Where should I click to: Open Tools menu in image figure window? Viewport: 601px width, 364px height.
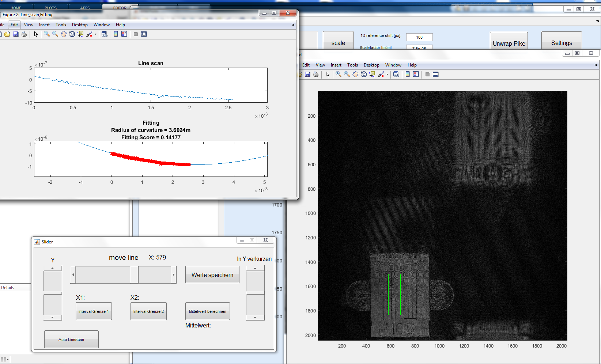[352, 65]
